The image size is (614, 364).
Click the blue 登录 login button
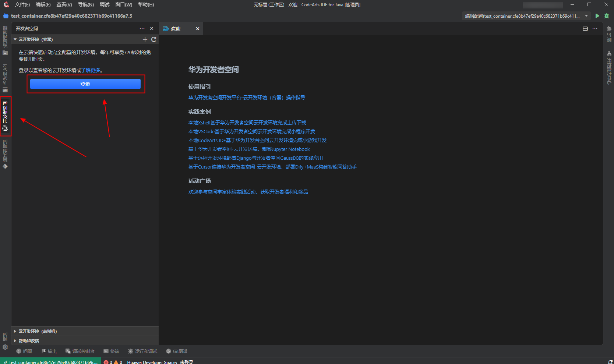click(x=85, y=84)
